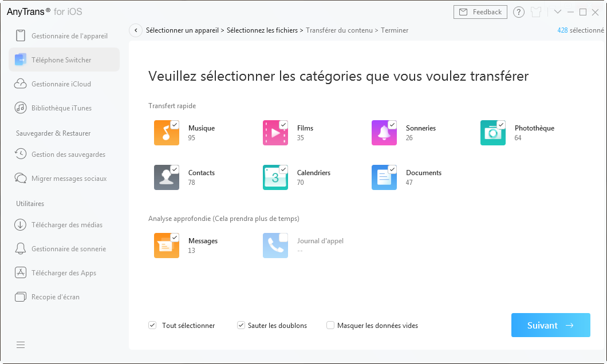Click the teal Photothèque camera icon
The height and width of the screenshot is (364, 607).
point(493,133)
